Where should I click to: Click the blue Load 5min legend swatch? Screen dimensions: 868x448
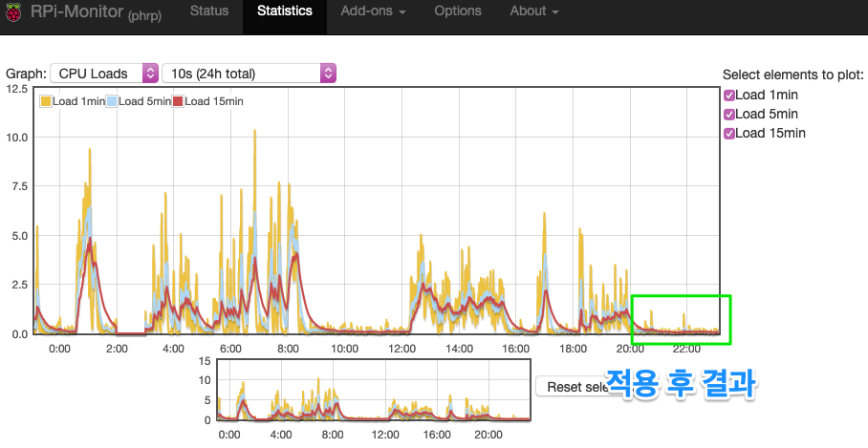click(111, 101)
